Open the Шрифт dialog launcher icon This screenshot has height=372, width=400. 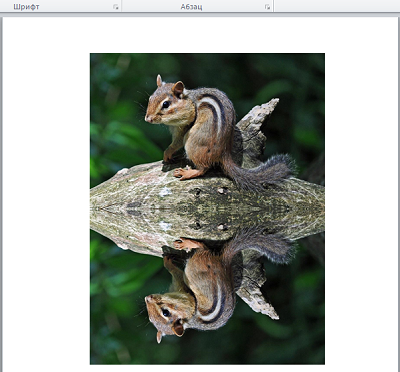[x=116, y=7]
